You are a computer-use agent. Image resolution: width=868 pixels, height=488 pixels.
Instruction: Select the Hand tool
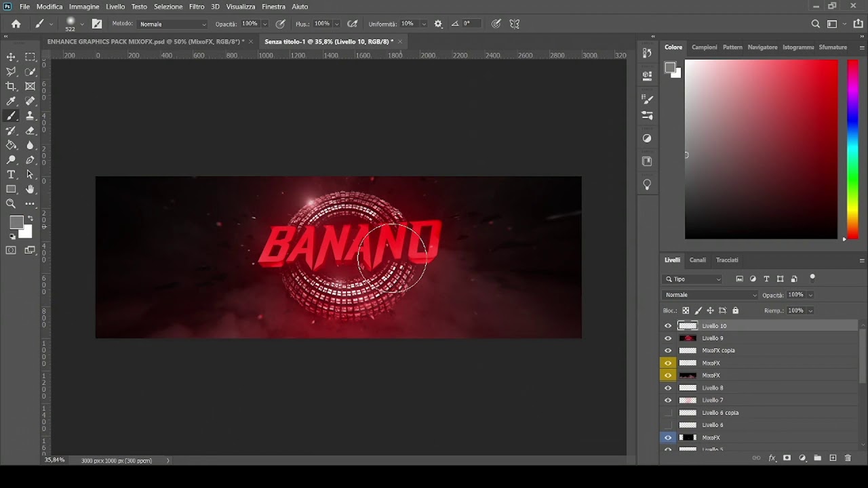click(30, 189)
